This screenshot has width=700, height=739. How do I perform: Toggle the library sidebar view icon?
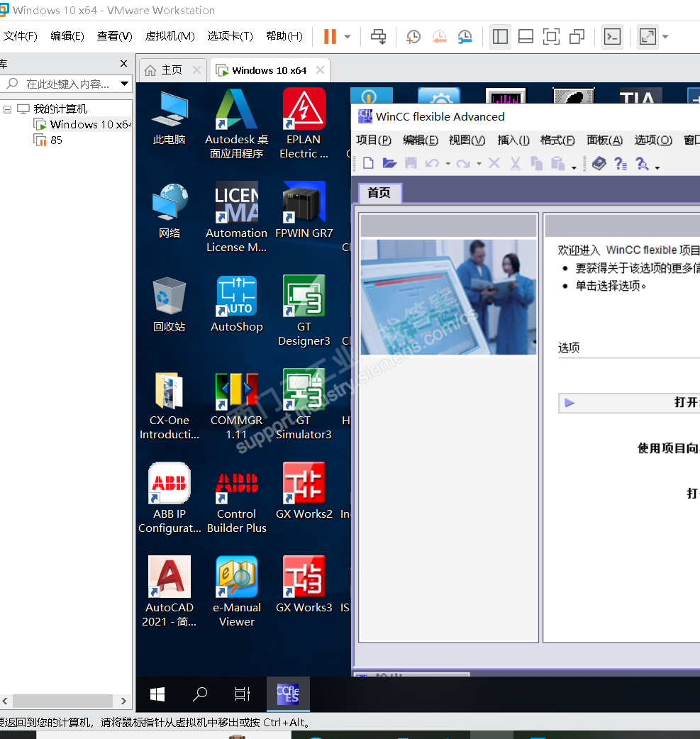pyautogui.click(x=500, y=36)
